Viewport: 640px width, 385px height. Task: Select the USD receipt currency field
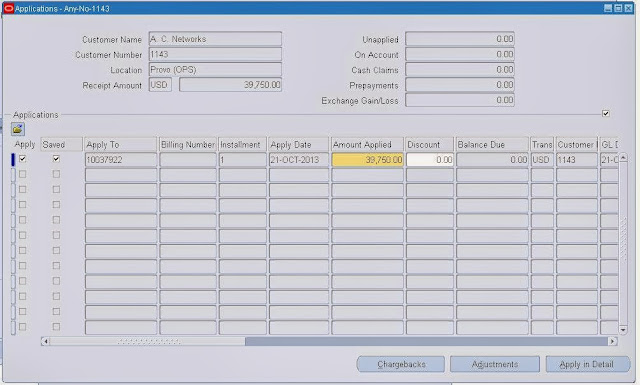click(x=160, y=85)
